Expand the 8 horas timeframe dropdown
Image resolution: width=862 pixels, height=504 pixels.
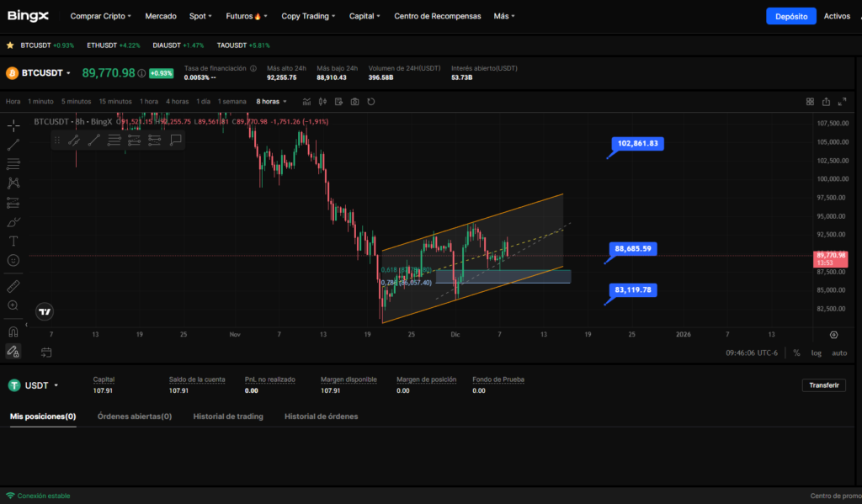point(274,102)
